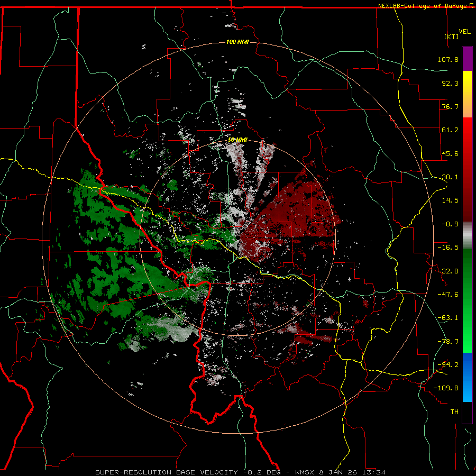476x476 pixels.
Task: Click the 14.5 legend value
Action: [450, 200]
